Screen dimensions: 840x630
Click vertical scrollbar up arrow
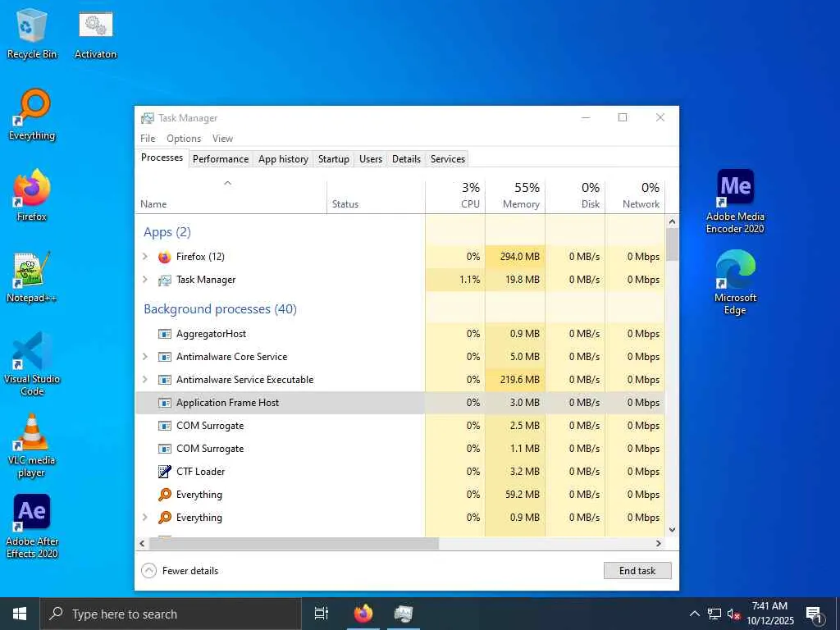click(x=673, y=221)
